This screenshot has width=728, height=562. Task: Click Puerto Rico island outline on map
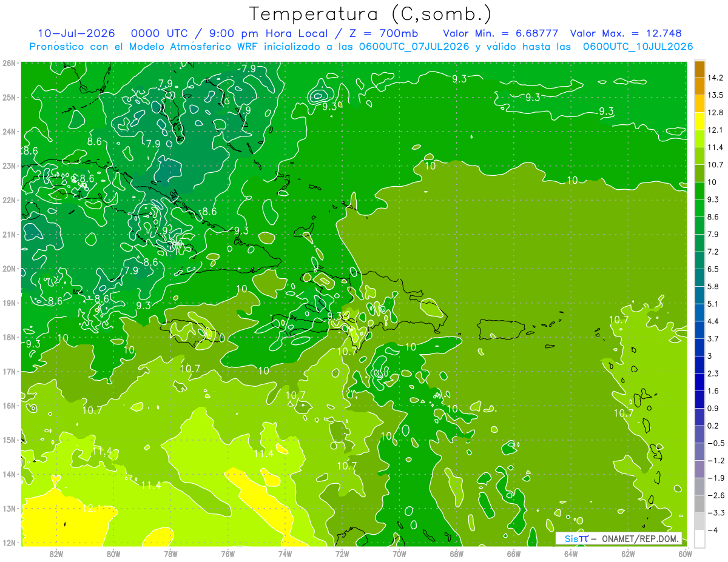click(x=501, y=329)
